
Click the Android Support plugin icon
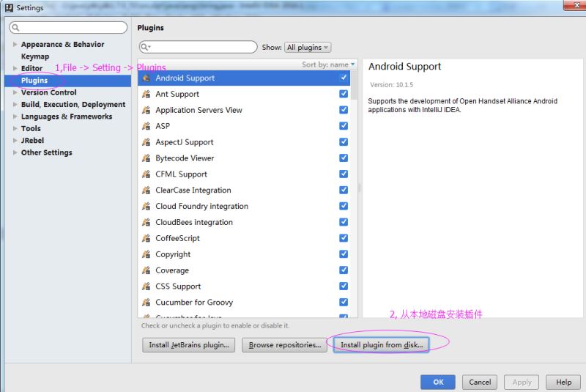146,78
